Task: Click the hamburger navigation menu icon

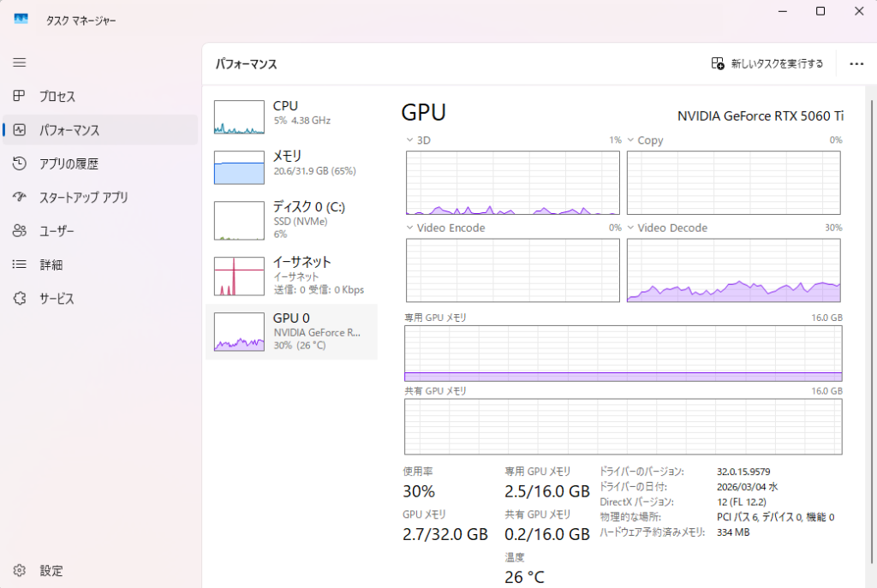Action: coord(20,62)
